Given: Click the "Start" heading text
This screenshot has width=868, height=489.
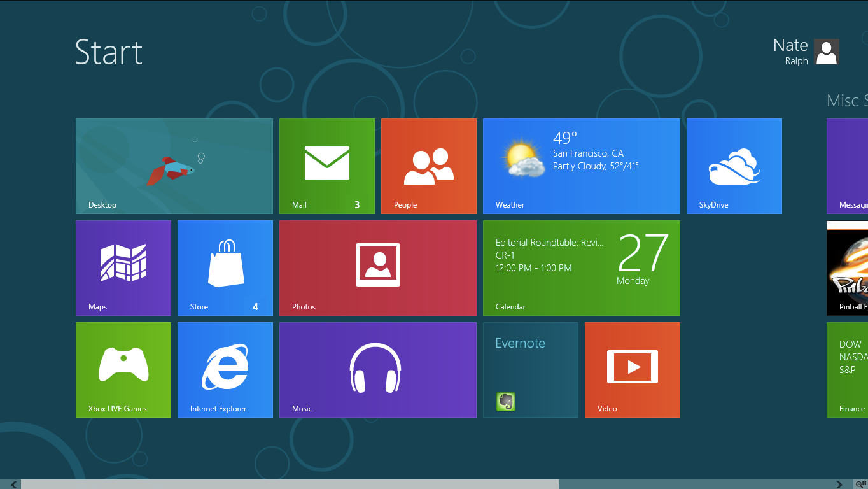Looking at the screenshot, I should click(x=109, y=52).
